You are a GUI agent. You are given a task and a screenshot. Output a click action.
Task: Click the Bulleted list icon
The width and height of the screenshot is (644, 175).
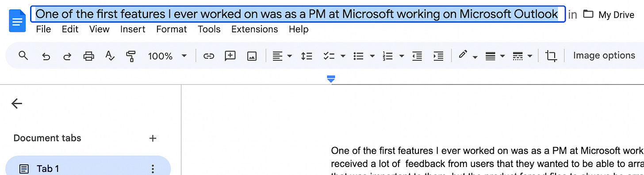click(358, 56)
